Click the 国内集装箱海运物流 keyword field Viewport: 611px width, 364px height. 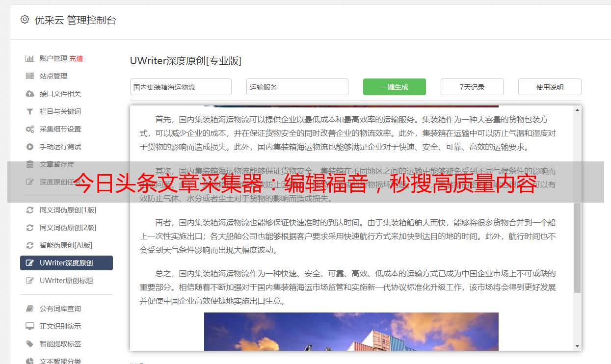[x=181, y=87]
